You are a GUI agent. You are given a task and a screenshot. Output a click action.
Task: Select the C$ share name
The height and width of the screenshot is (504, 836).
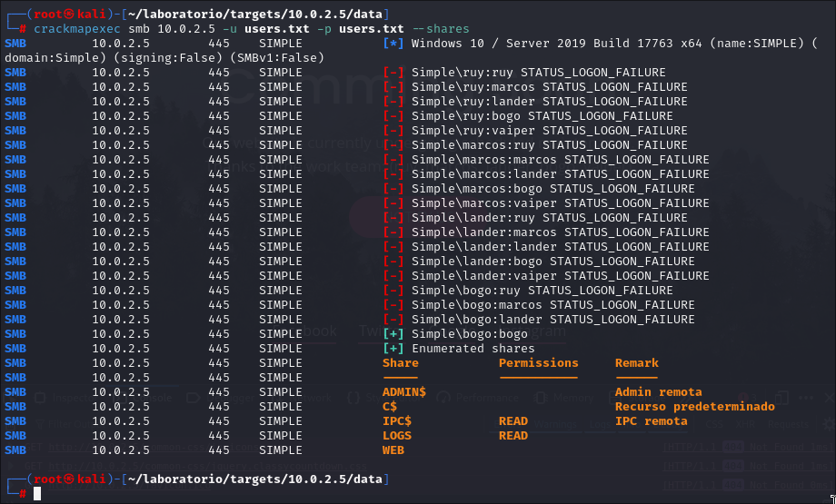(389, 407)
